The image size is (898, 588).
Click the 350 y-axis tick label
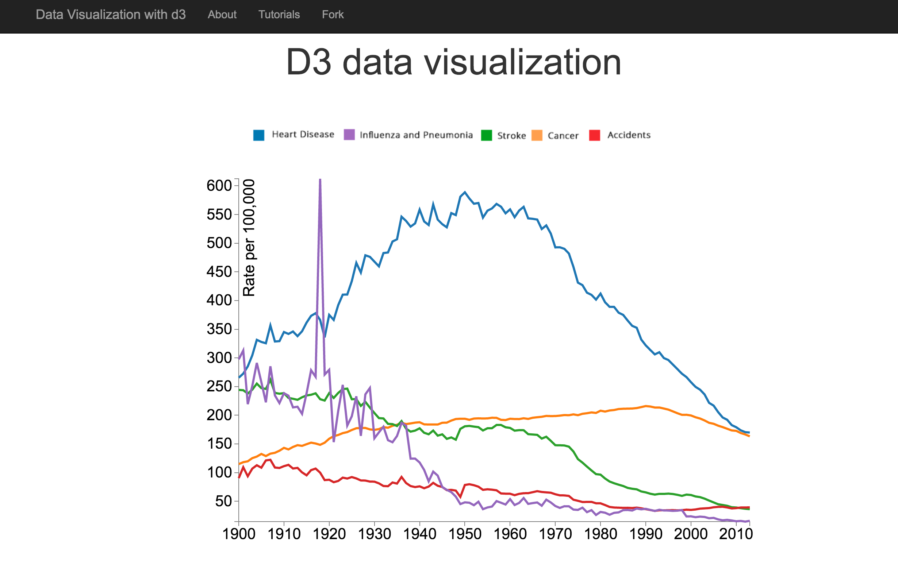pyautogui.click(x=219, y=329)
